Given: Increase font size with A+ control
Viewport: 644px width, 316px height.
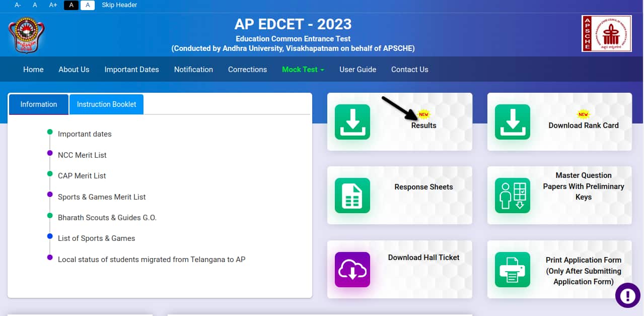Looking at the screenshot, I should click(53, 5).
